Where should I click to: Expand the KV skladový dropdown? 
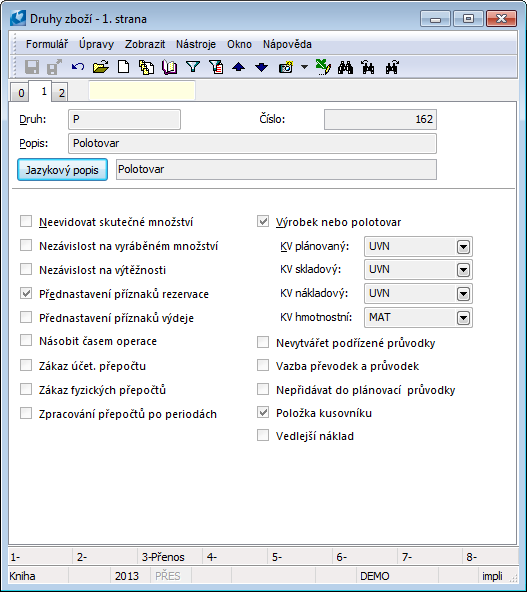coord(463,270)
